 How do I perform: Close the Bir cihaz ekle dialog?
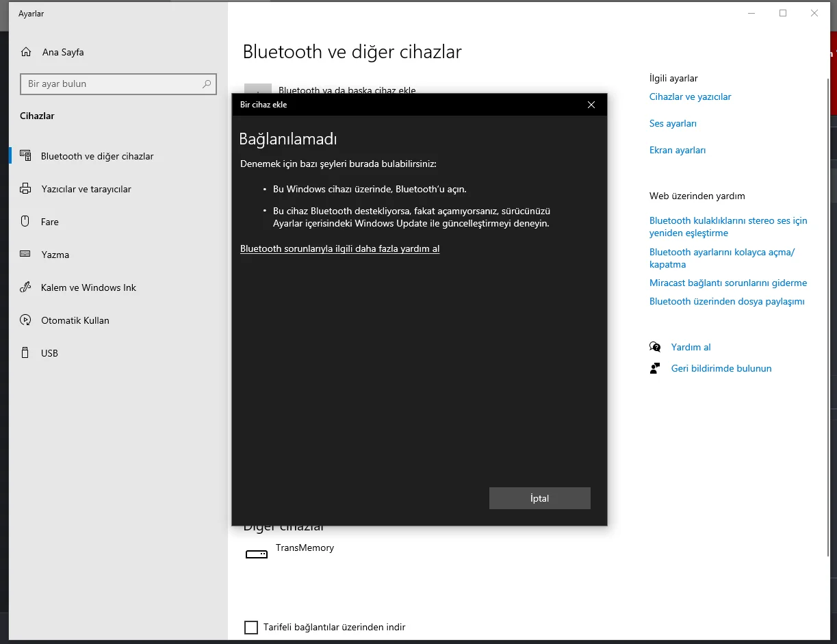(591, 105)
